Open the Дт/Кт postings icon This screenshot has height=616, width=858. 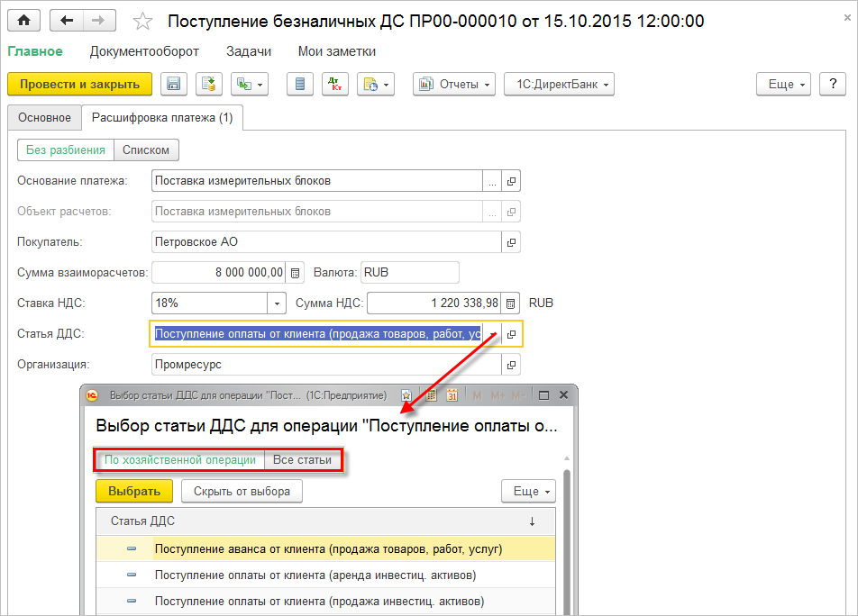[x=335, y=84]
